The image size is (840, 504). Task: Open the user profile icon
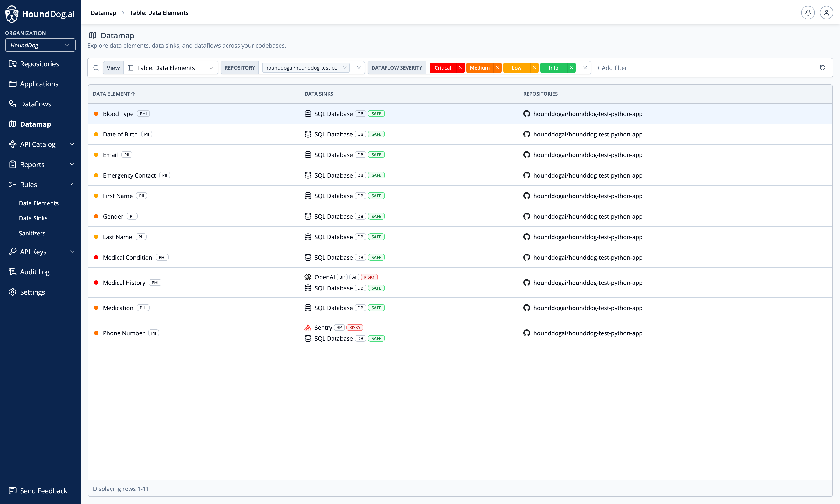pyautogui.click(x=826, y=13)
